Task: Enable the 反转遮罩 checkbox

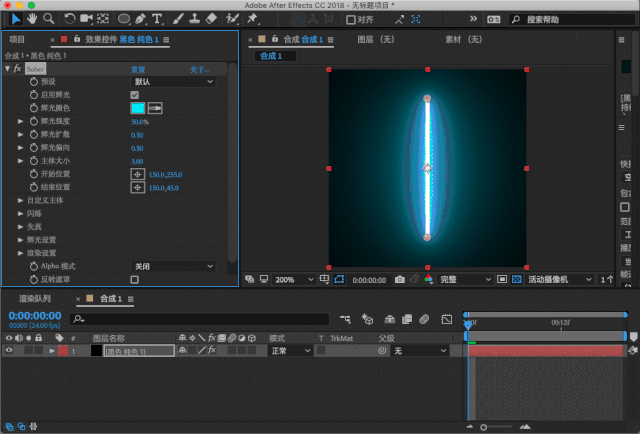Action: pos(135,279)
